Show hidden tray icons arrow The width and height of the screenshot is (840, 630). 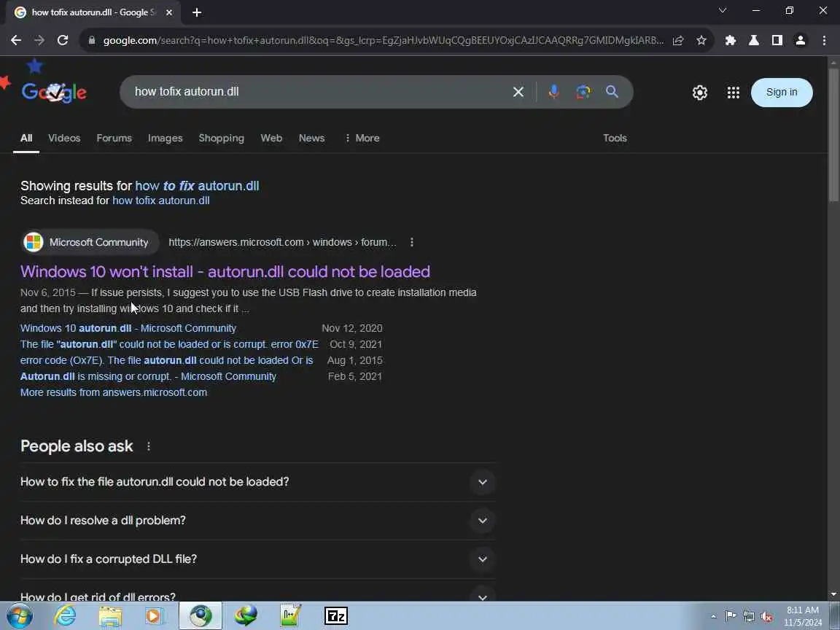coord(713,617)
